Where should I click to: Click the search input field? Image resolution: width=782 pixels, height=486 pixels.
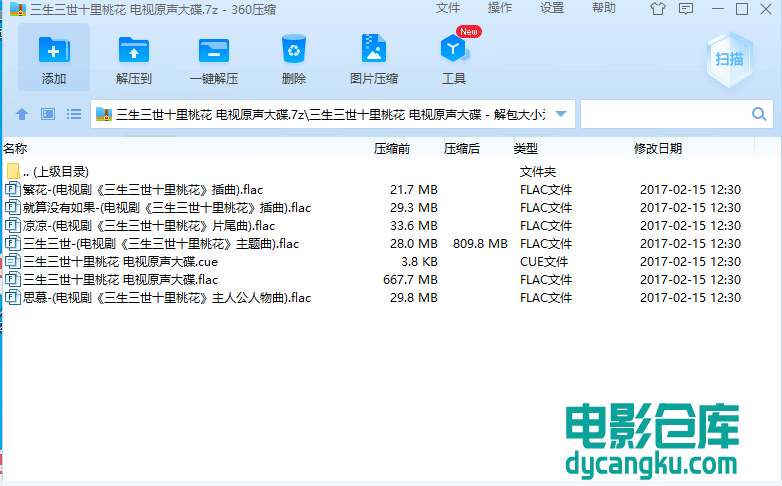pyautogui.click(x=665, y=115)
